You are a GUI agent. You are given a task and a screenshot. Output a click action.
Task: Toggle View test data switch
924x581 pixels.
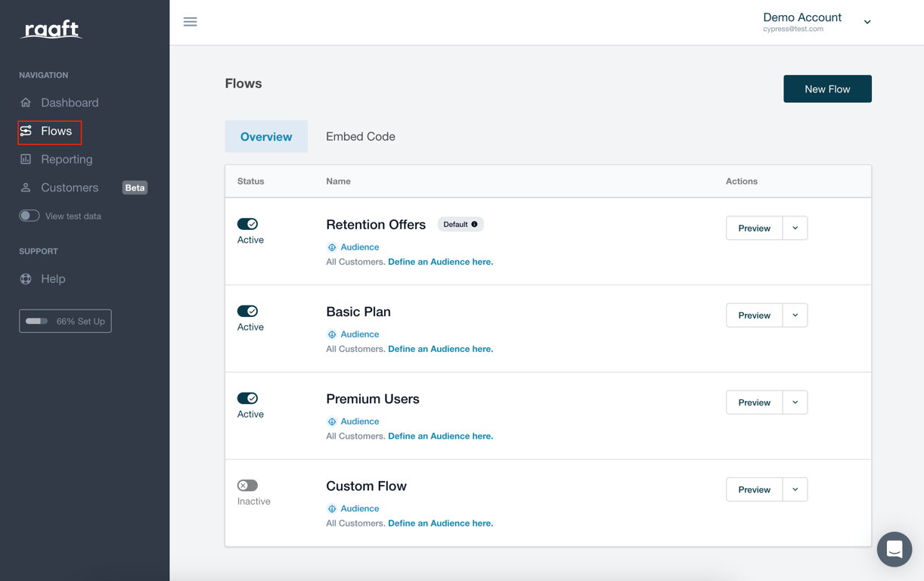click(x=29, y=216)
